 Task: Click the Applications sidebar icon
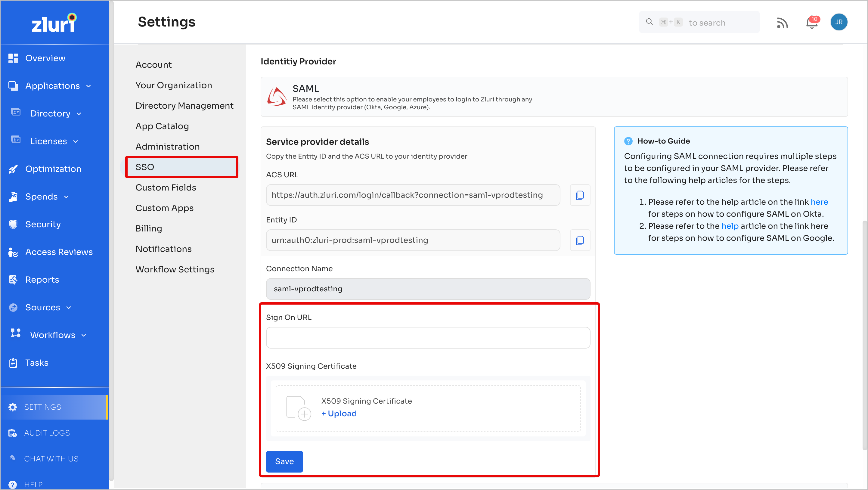click(x=13, y=85)
